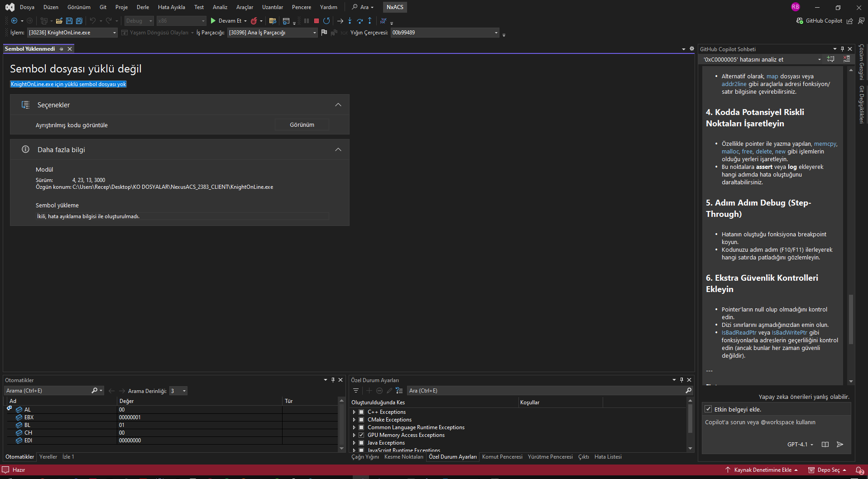Click the addr2line link in Copilot chat
Image resolution: width=868 pixels, height=479 pixels.
(734, 84)
